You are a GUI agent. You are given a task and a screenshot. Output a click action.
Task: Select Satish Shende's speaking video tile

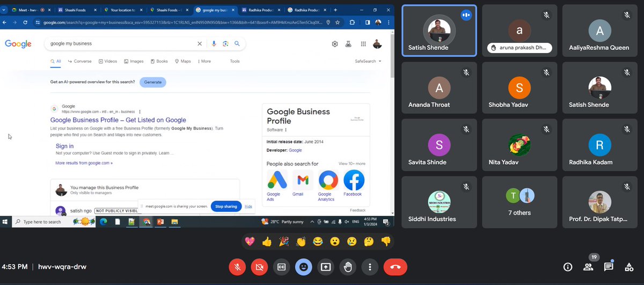(439, 31)
